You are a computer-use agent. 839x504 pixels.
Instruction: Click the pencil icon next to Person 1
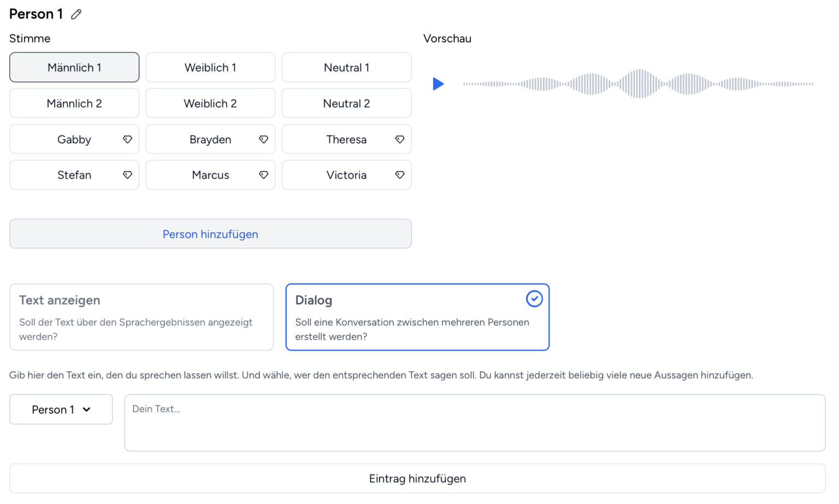pos(76,14)
